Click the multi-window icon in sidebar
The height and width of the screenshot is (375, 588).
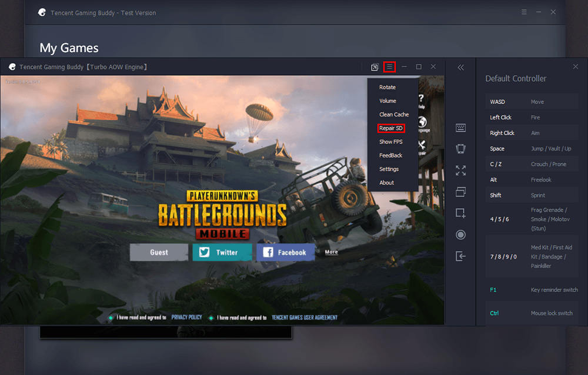(460, 192)
